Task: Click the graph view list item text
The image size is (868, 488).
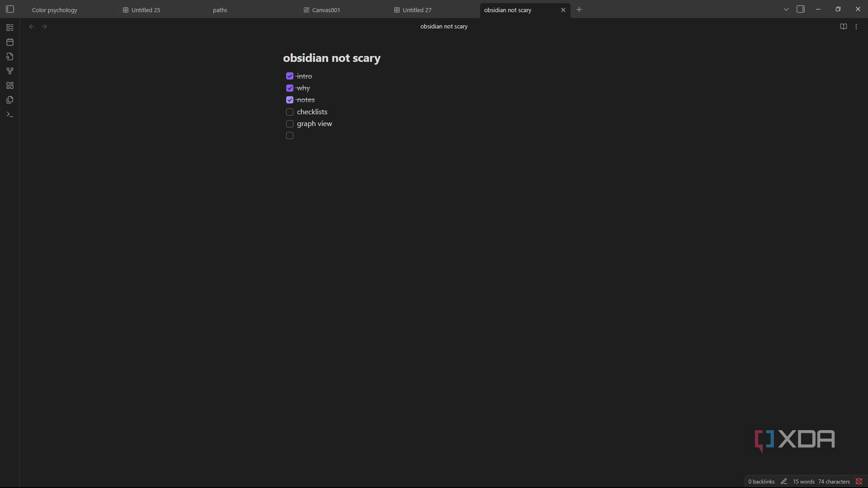Action: coord(315,124)
